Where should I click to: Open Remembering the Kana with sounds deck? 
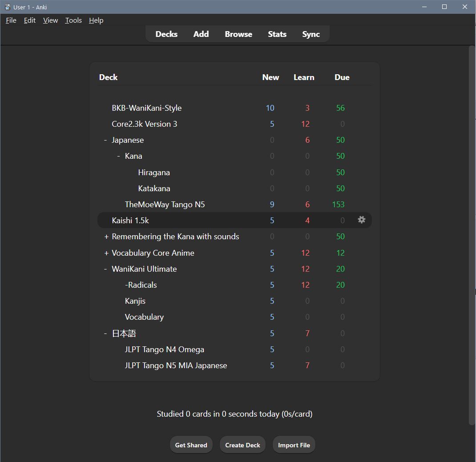tap(175, 237)
